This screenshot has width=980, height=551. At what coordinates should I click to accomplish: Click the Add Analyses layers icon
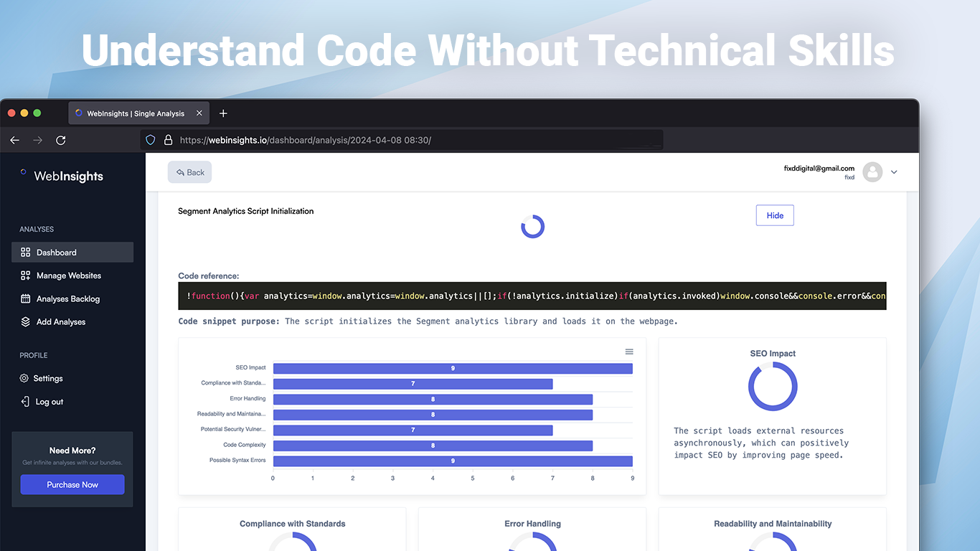coord(25,321)
